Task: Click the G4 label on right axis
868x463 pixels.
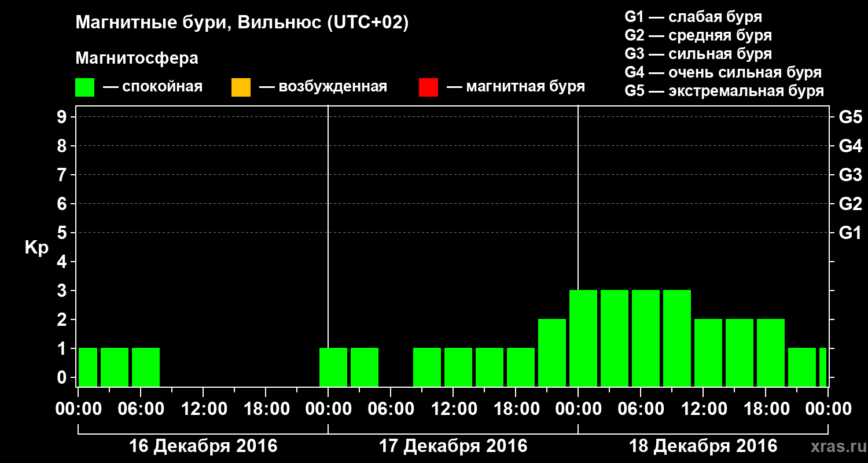Action: click(x=850, y=146)
